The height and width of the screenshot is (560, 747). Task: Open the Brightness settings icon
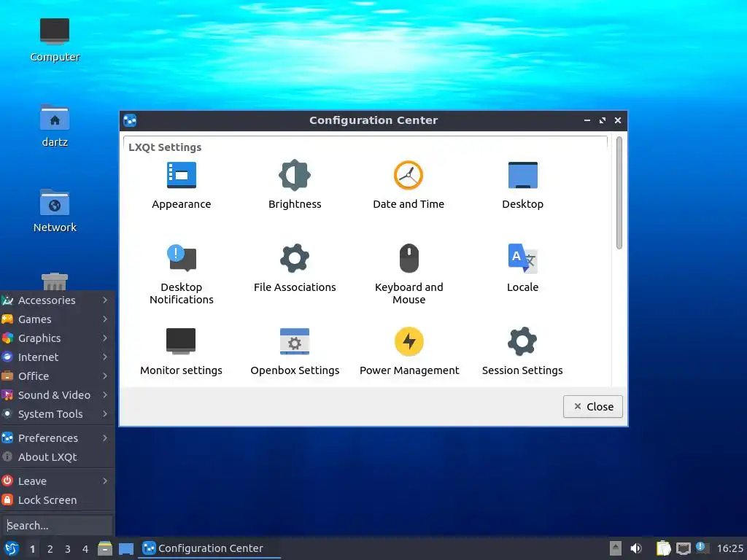tap(295, 175)
